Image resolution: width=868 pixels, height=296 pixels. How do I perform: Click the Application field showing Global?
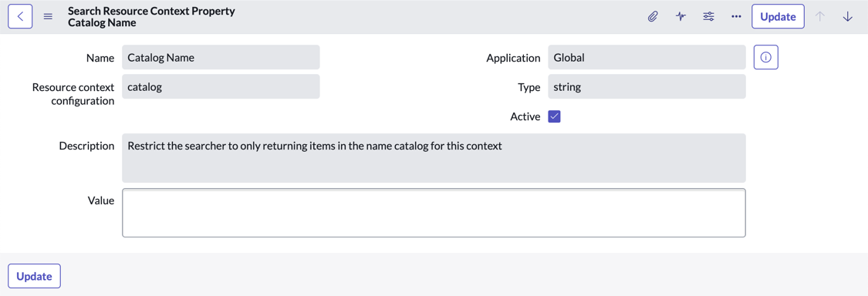[647, 58]
